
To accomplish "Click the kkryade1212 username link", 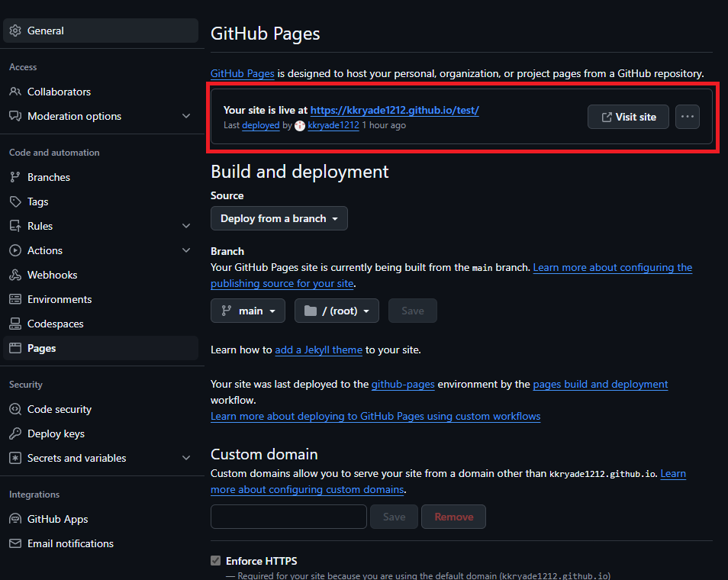I will 333,125.
